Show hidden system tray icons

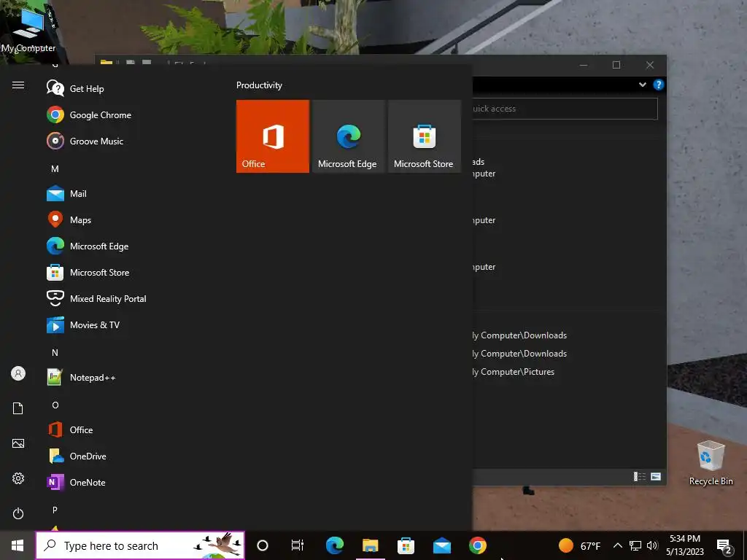(x=617, y=545)
